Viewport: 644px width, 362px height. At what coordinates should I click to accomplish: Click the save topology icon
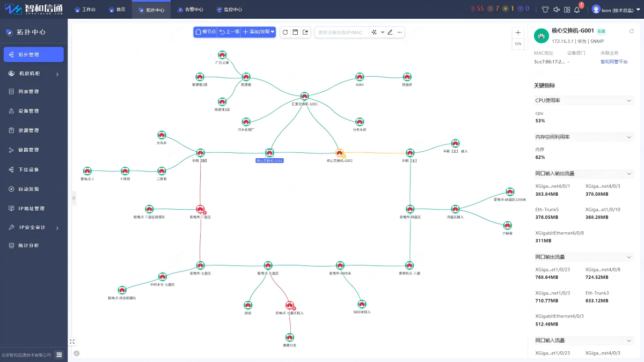(295, 32)
